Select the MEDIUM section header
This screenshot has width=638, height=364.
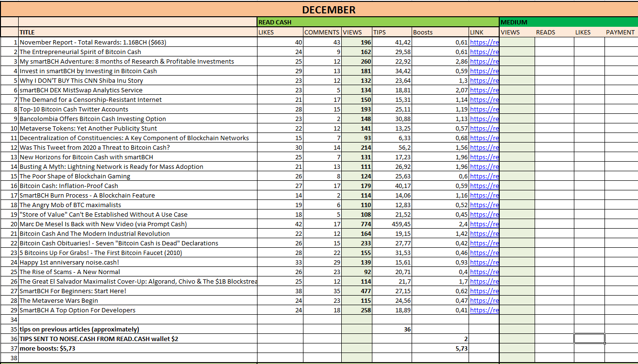pyautogui.click(x=569, y=22)
